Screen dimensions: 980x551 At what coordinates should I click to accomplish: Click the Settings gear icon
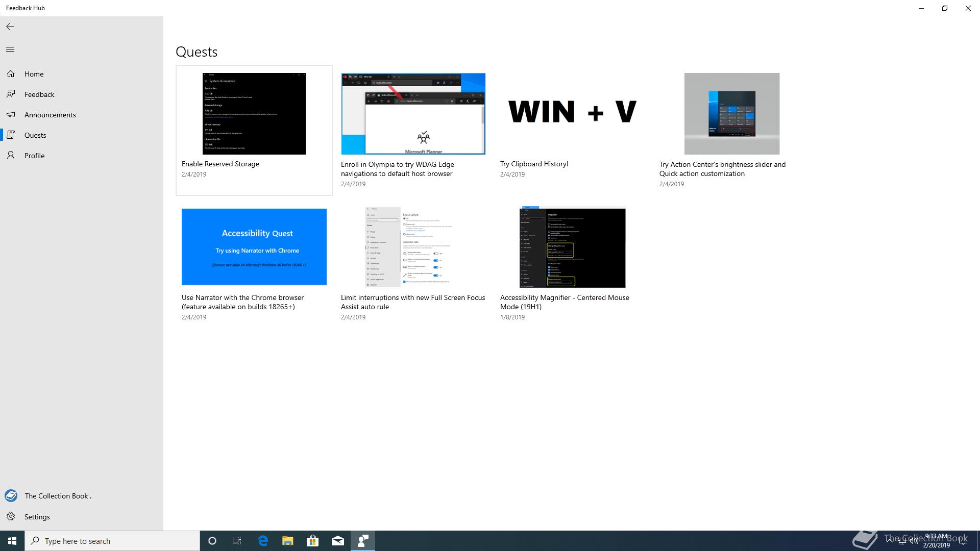point(11,517)
